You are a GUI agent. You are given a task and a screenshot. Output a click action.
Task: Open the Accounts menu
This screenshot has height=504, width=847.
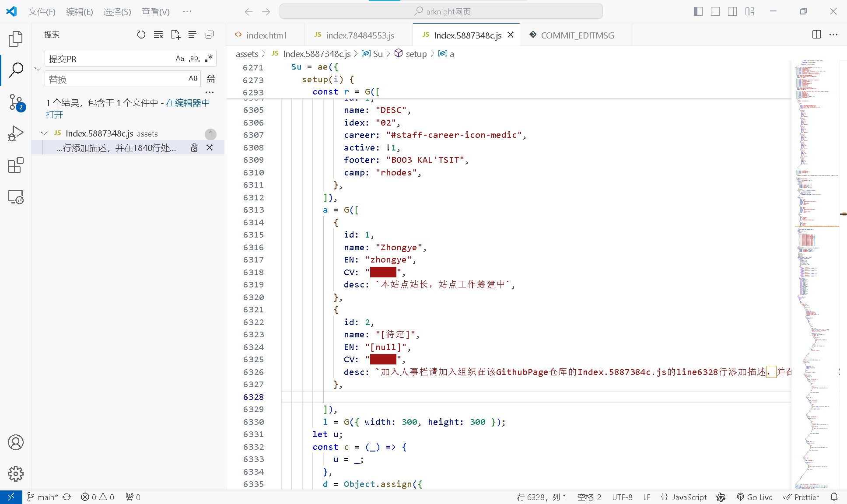coord(16,442)
